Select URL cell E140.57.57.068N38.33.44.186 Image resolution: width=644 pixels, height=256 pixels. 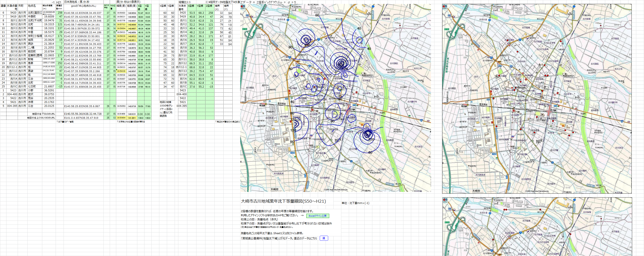click(83, 32)
